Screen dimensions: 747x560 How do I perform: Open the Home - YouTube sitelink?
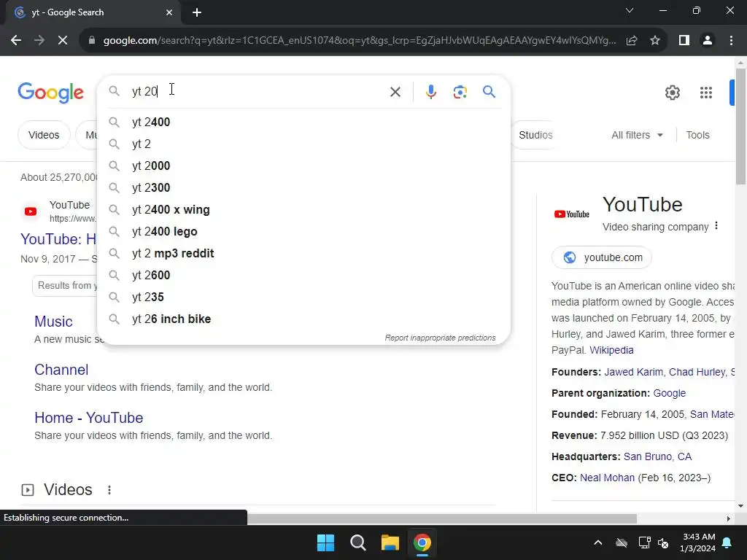point(88,418)
